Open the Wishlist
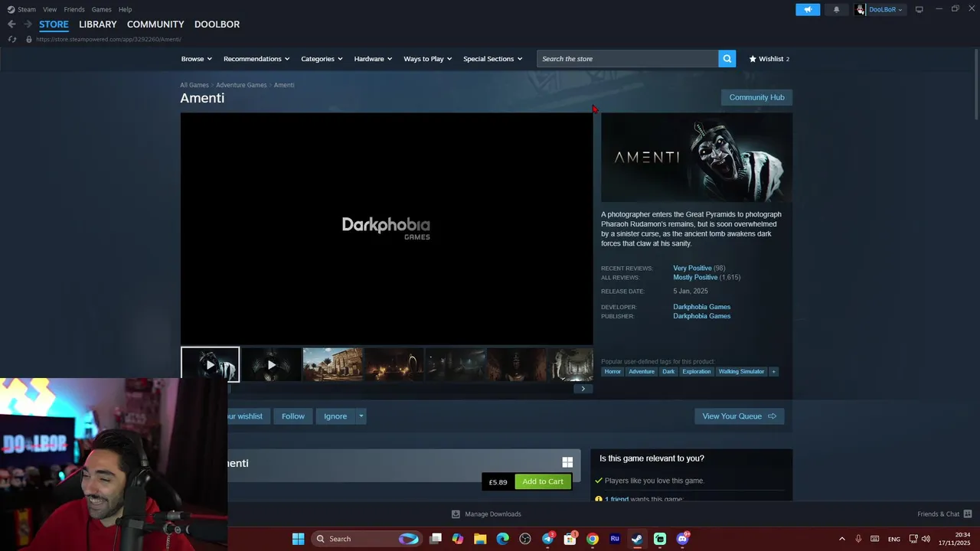The height and width of the screenshot is (551, 980). click(769, 59)
